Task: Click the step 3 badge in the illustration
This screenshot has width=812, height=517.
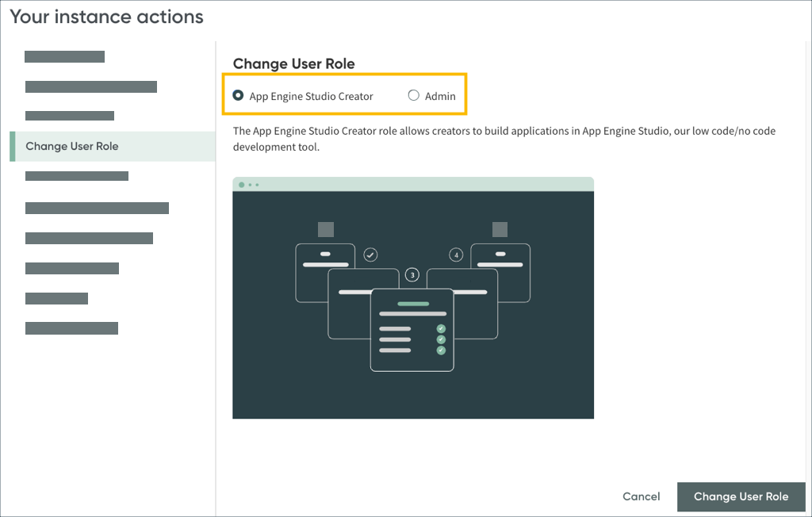Action: pyautogui.click(x=412, y=274)
